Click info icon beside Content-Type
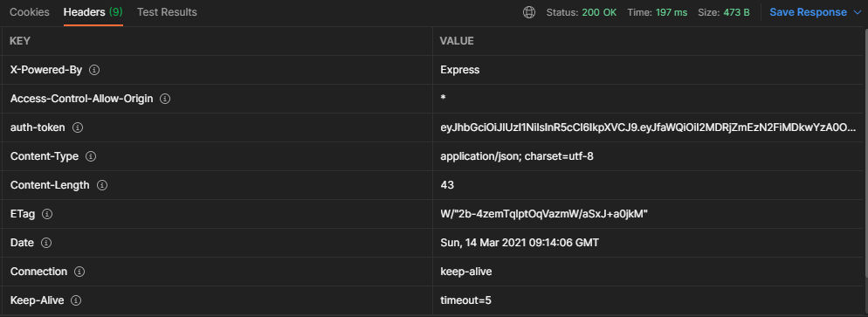 coord(92,156)
